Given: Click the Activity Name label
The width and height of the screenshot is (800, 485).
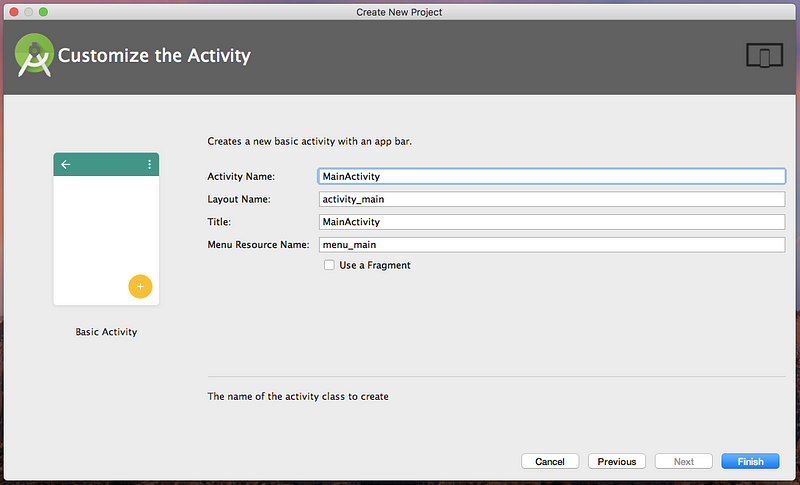Looking at the screenshot, I should tap(241, 176).
